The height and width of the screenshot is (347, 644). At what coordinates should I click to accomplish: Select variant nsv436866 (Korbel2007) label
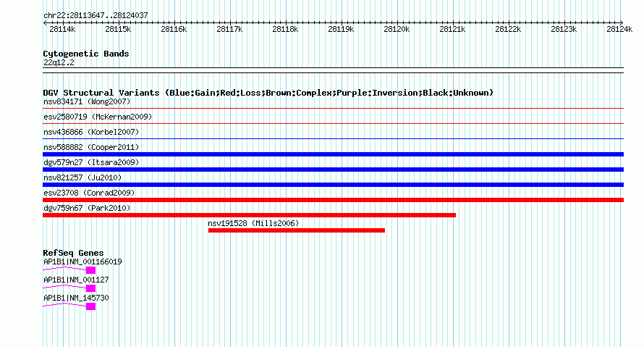pos(91,132)
